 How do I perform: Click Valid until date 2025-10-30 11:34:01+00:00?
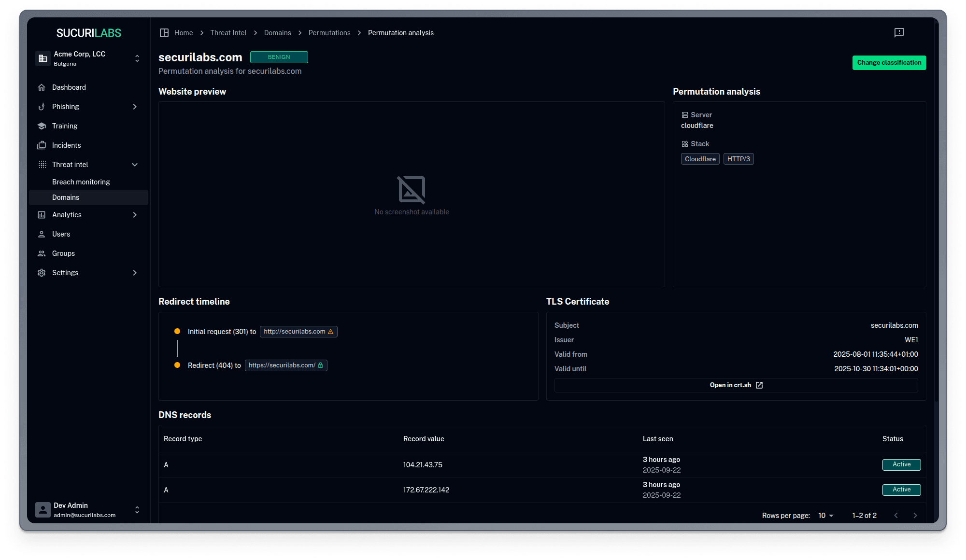point(876,369)
